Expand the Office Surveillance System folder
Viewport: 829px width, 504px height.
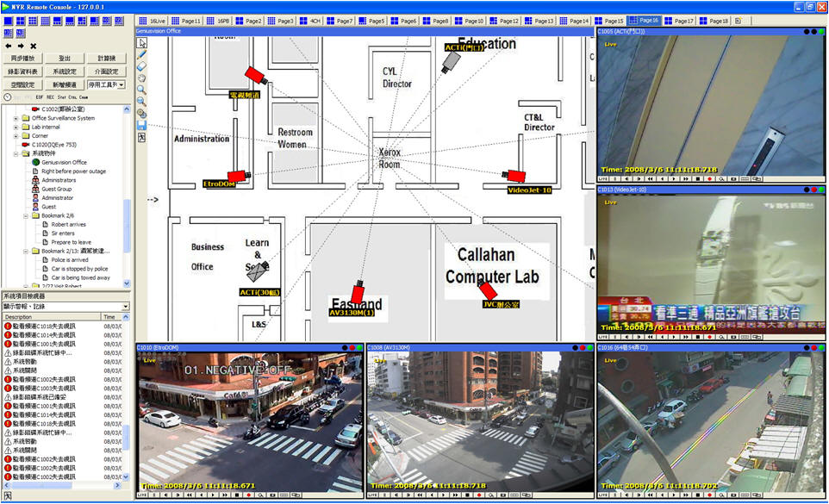coord(16,118)
